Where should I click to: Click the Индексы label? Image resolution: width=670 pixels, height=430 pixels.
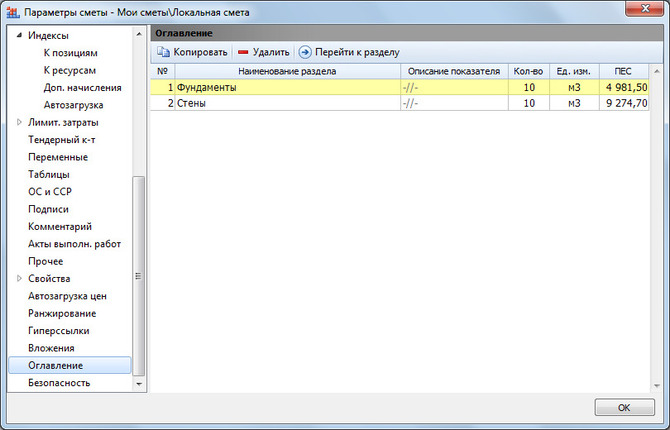pos(48,35)
